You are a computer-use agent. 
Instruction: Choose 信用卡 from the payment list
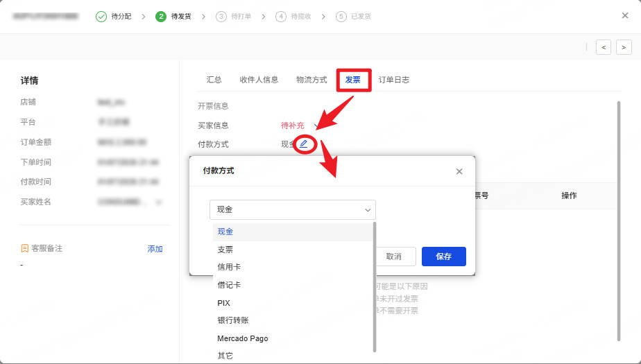click(x=292, y=267)
